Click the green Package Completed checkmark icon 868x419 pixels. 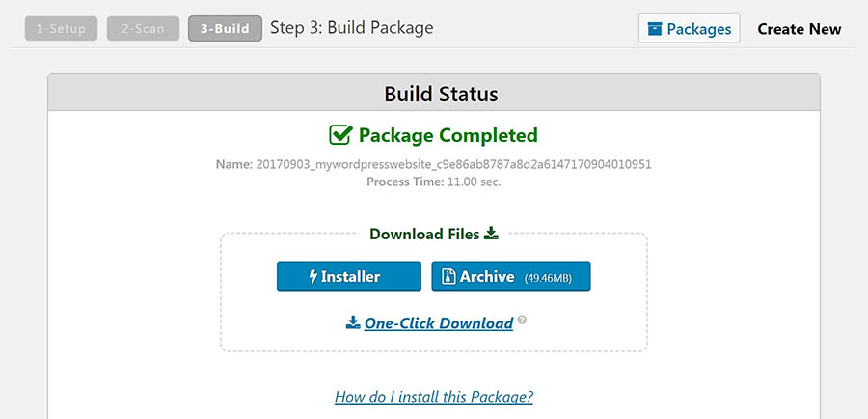click(340, 135)
